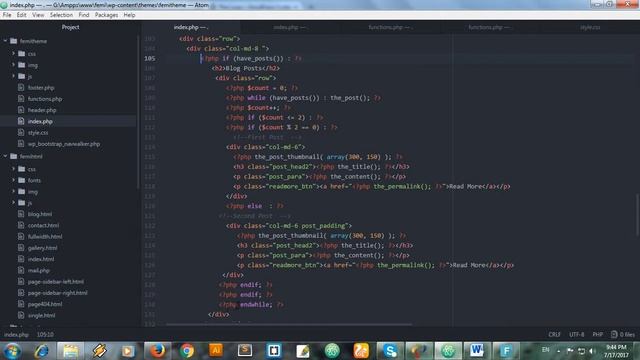This screenshot has height=360, width=640.
Task: Expand the img folder under femitheme
Action: pos(13,64)
